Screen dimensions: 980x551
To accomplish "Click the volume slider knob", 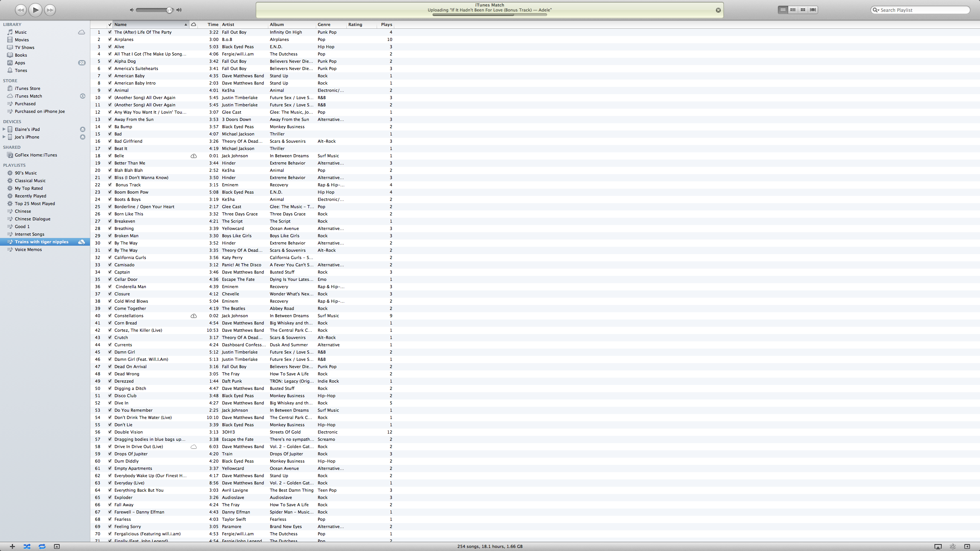I will coord(169,10).
